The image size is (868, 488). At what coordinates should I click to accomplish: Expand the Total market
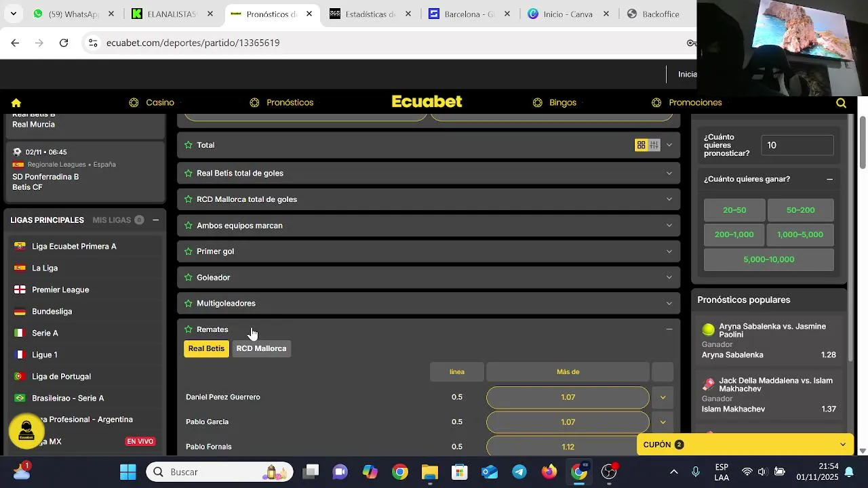tap(669, 145)
